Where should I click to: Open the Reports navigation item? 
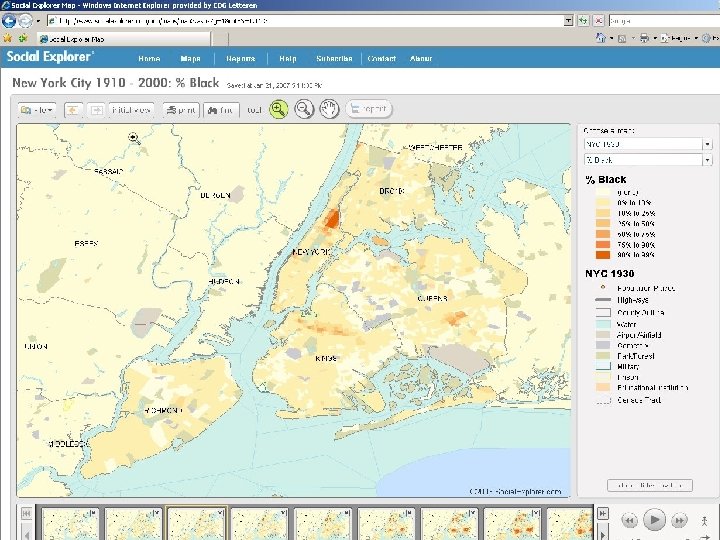[241, 59]
